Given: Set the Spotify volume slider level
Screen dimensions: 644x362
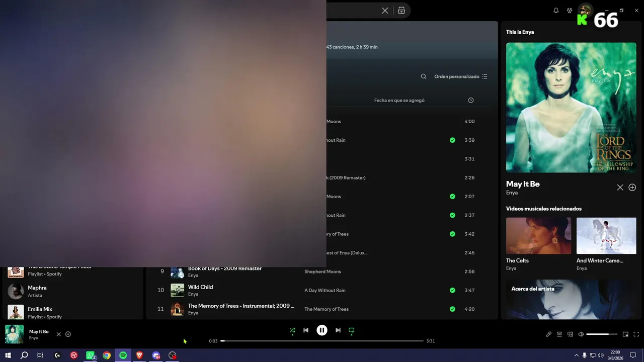Looking at the screenshot, I should (602, 334).
